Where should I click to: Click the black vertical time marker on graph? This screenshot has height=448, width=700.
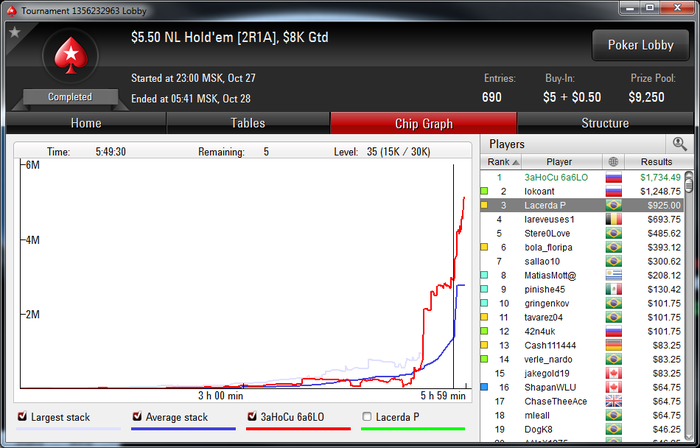(454, 276)
